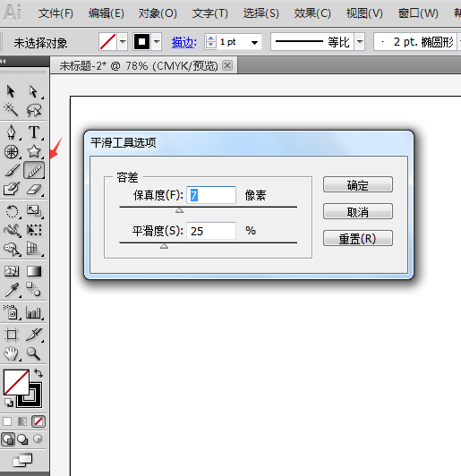Select the Zoom magnifier tool
This screenshot has height=476, width=461.
[x=33, y=353]
